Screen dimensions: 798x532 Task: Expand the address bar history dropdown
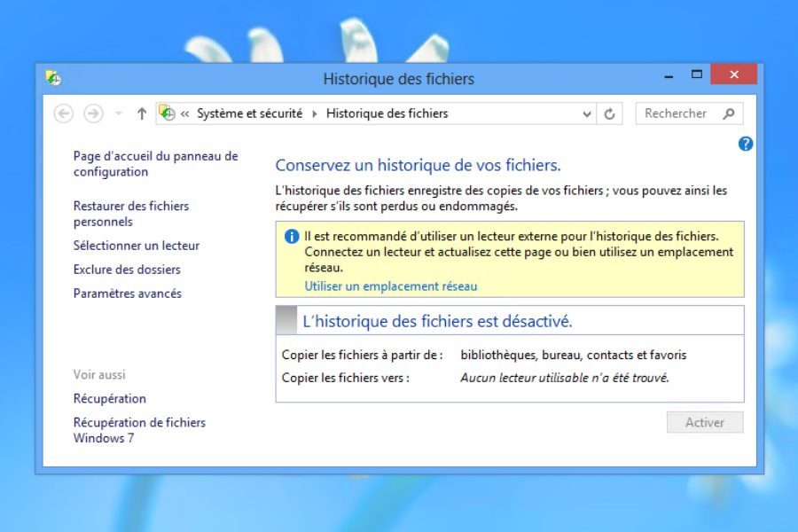587,113
